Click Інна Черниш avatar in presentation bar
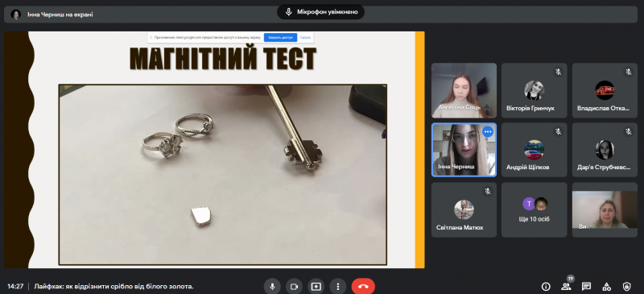The width and height of the screenshot is (644, 294). (x=16, y=14)
